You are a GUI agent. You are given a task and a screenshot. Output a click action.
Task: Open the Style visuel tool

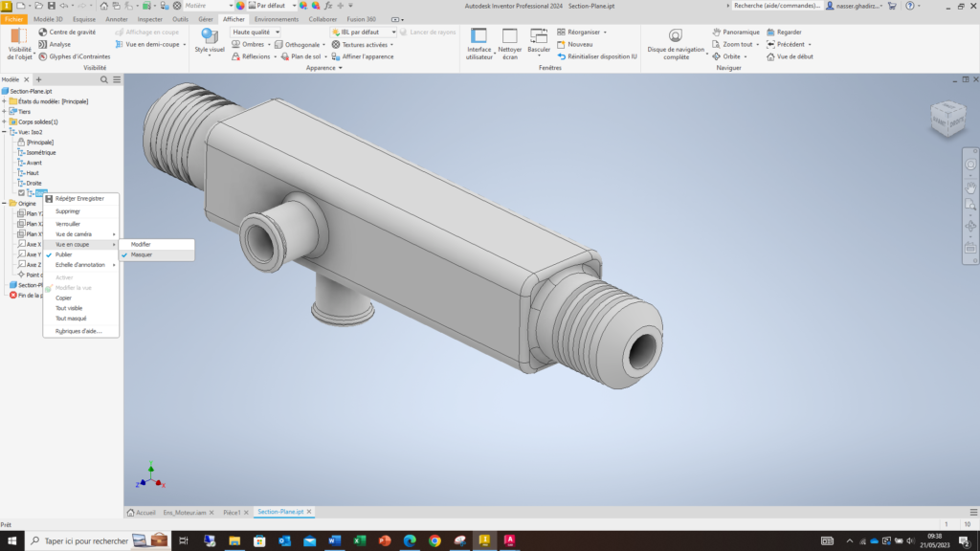[209, 40]
